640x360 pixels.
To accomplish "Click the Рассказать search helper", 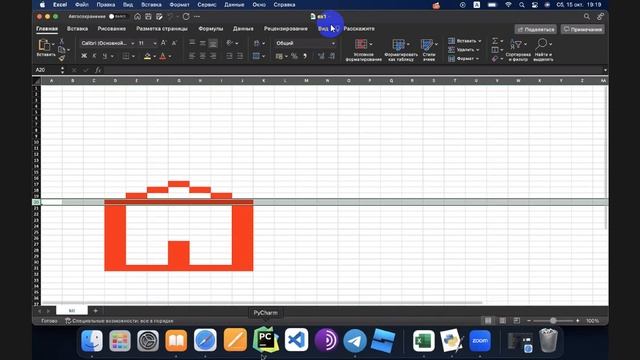I will pyautogui.click(x=359, y=29).
